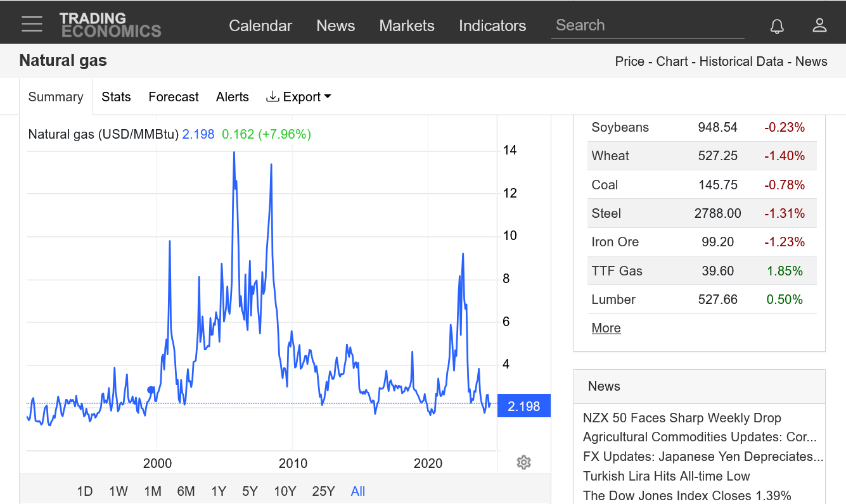
Task: Open the TTF Gas commodity row
Action: click(617, 271)
